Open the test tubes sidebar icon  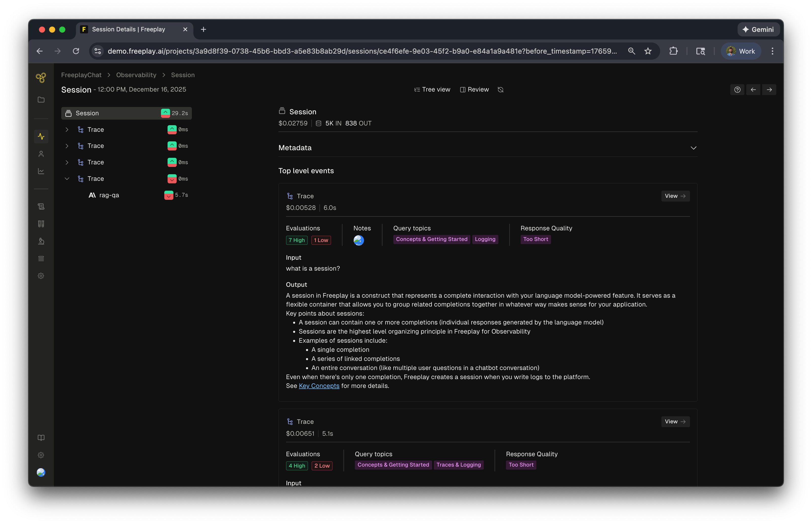(41, 224)
